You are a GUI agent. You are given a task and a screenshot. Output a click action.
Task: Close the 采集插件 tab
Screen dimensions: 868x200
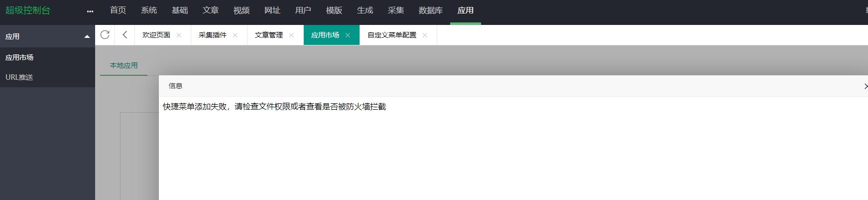click(x=235, y=35)
